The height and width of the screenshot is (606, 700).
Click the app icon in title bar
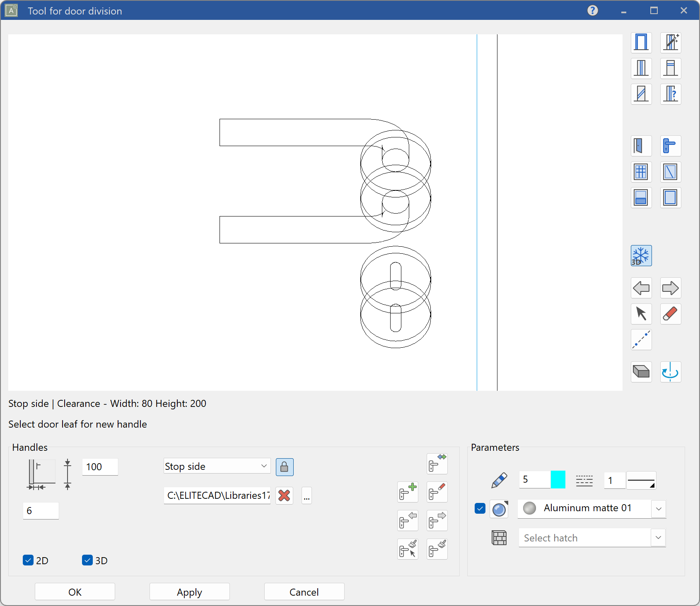pos(11,10)
